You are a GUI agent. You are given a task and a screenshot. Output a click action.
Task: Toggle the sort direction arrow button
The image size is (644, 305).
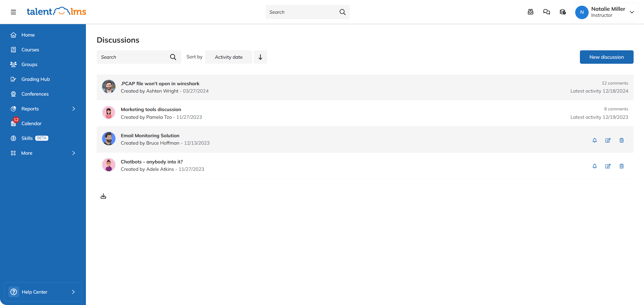pos(260,57)
